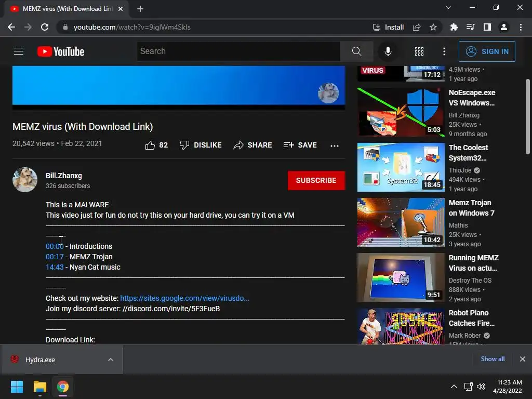Open the Windows Start menu
The height and width of the screenshot is (399, 532).
pos(17,387)
